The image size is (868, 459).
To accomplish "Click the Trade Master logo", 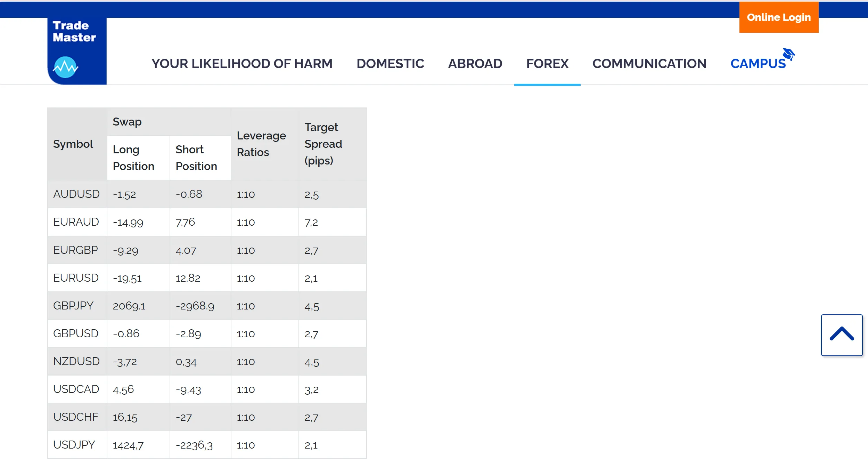I will tap(77, 51).
